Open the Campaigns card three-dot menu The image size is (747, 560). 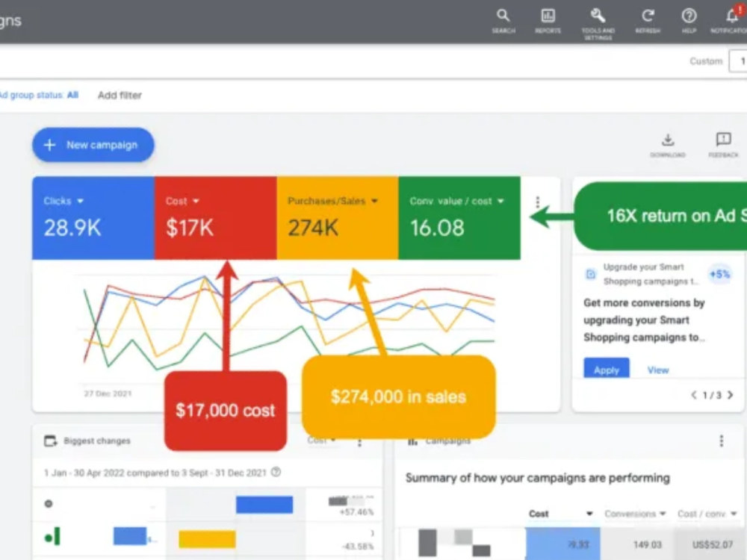[x=722, y=441]
